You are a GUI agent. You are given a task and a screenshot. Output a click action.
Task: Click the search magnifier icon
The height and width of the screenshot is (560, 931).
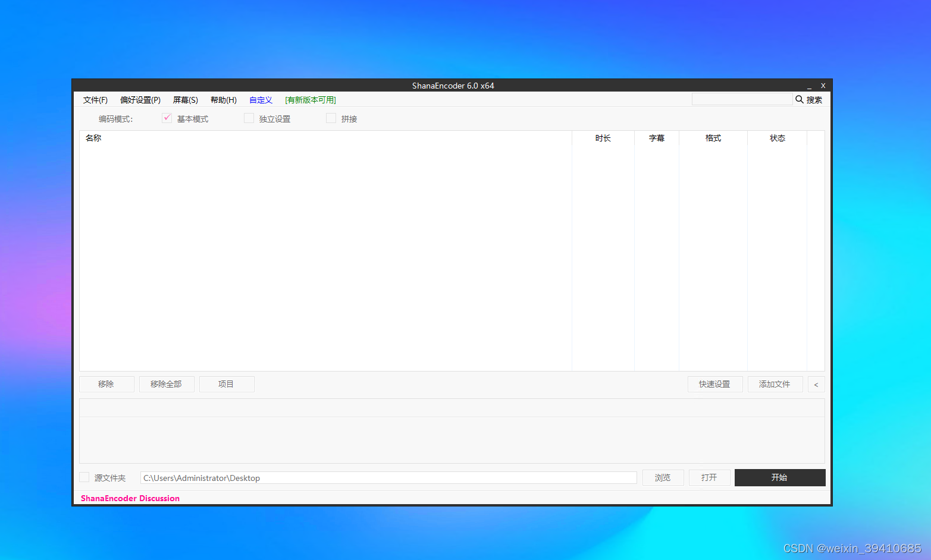click(800, 99)
